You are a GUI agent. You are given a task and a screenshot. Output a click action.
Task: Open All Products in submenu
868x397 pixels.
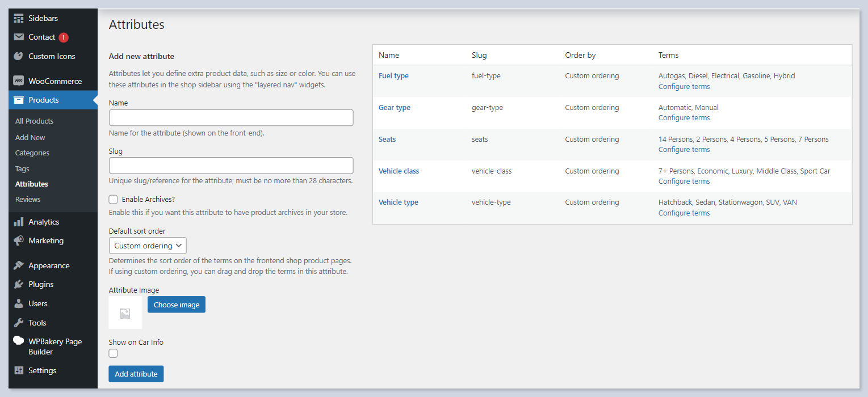[x=34, y=121]
